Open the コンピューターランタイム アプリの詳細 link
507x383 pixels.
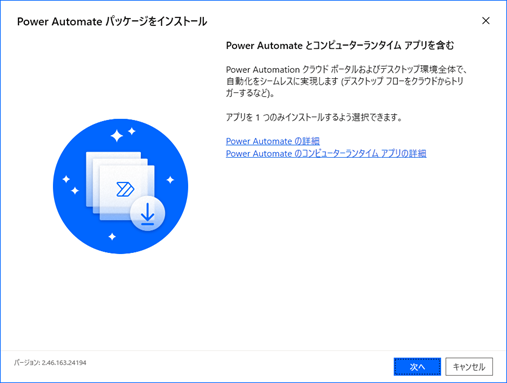tap(326, 154)
